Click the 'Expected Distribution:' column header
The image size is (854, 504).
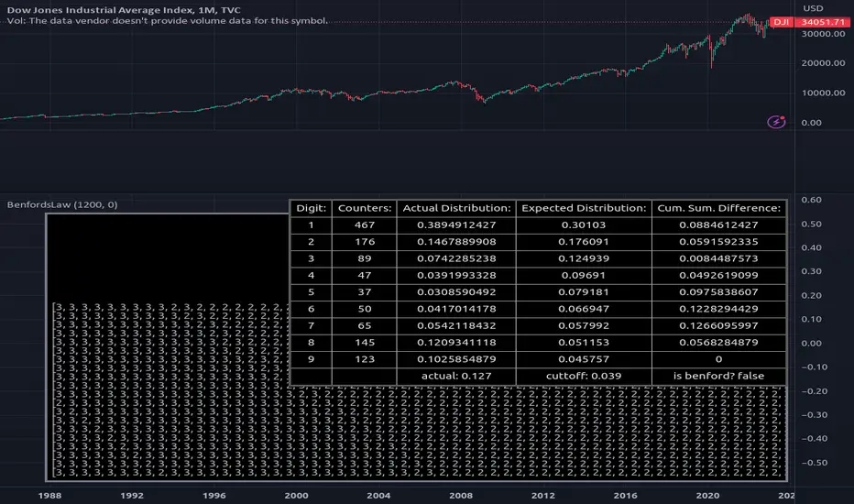click(584, 208)
